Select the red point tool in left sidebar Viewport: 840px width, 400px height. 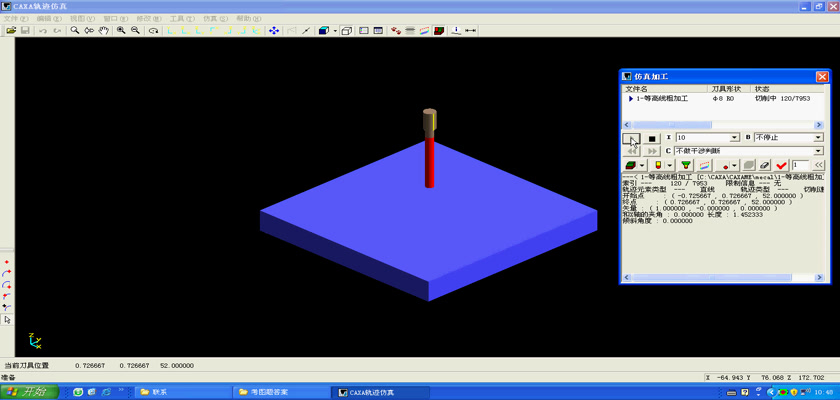click(x=7, y=262)
